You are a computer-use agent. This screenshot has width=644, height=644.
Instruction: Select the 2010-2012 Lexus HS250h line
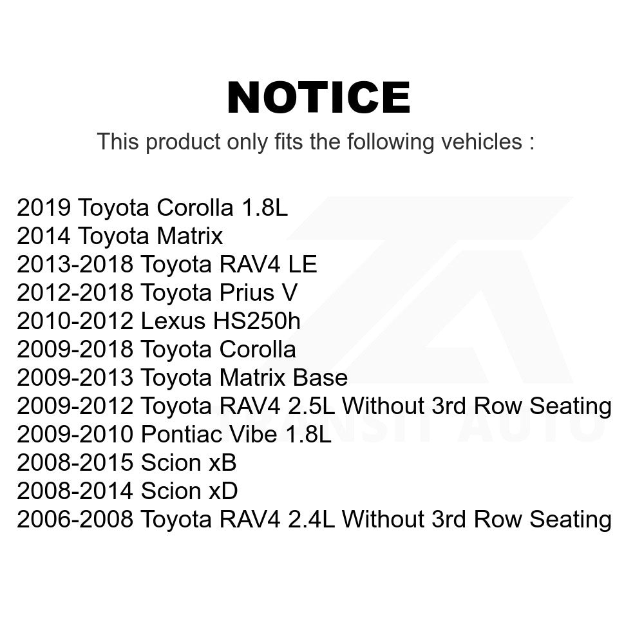tap(158, 321)
